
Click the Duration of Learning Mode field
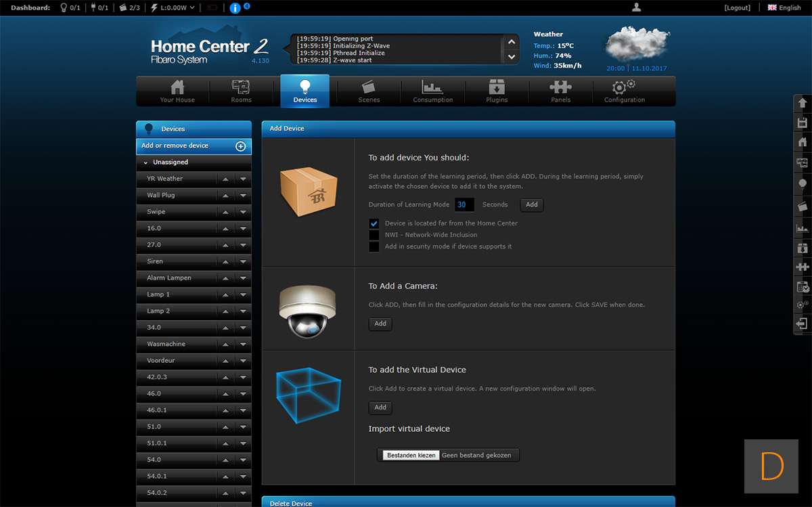point(464,204)
